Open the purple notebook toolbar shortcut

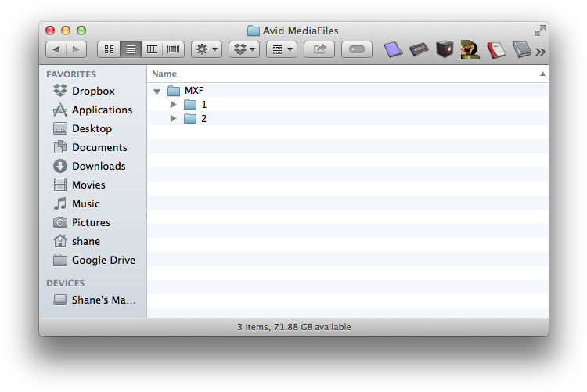coord(393,49)
